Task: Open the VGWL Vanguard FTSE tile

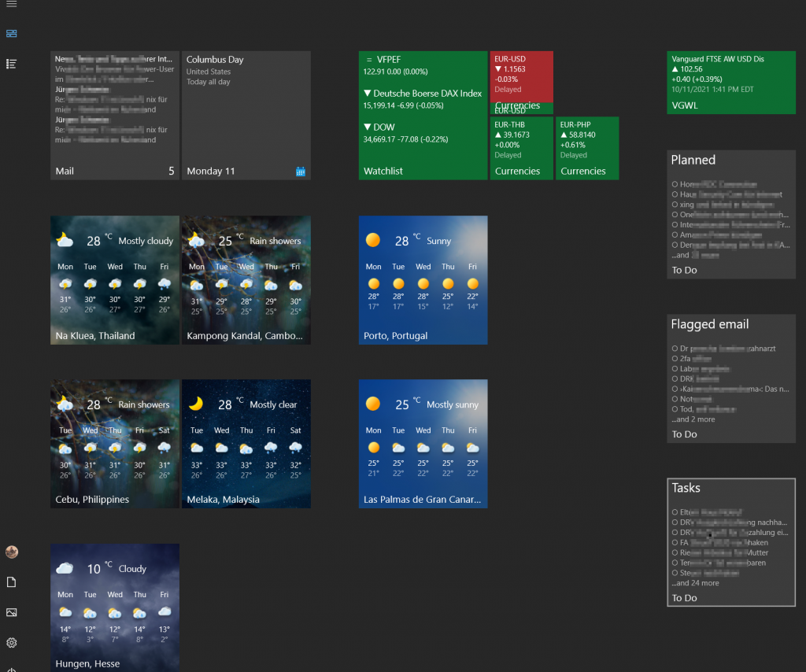Action: coord(730,83)
